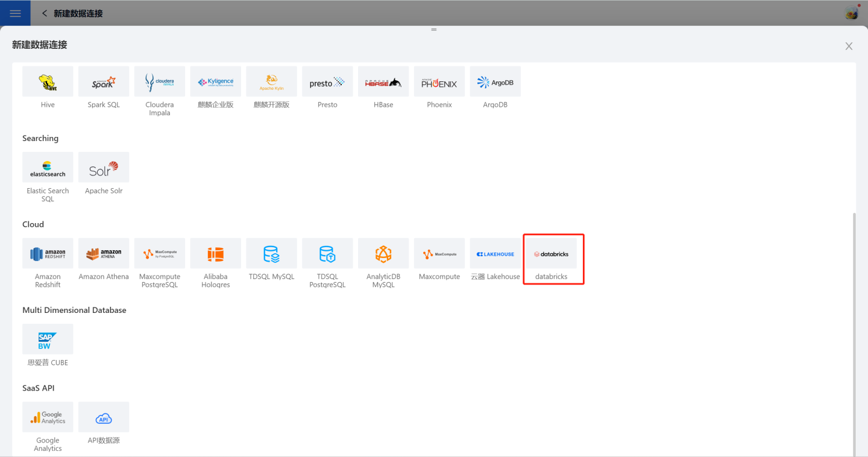Choose the Apache Solr connector
Image resolution: width=868 pixels, height=457 pixels.
pos(104,168)
